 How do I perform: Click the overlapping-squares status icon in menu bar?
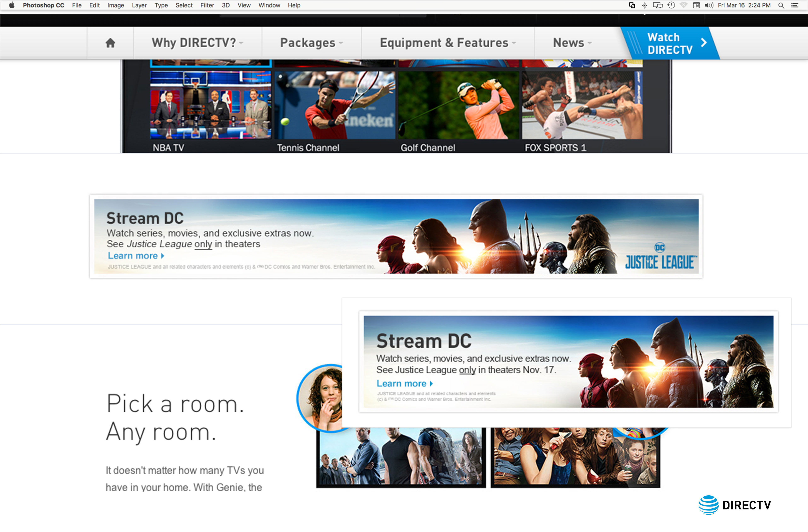click(x=632, y=5)
